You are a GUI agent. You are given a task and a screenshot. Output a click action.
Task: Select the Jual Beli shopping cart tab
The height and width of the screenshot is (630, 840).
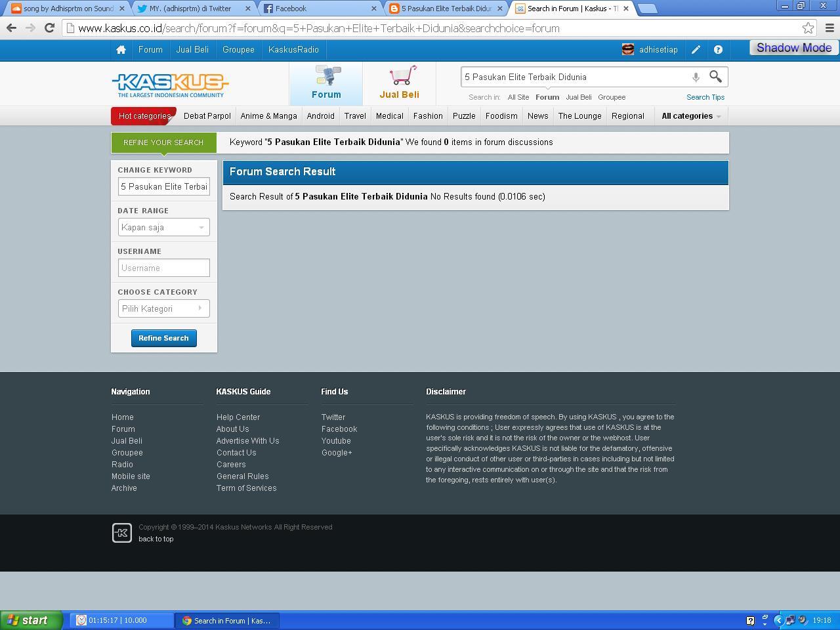click(399, 83)
